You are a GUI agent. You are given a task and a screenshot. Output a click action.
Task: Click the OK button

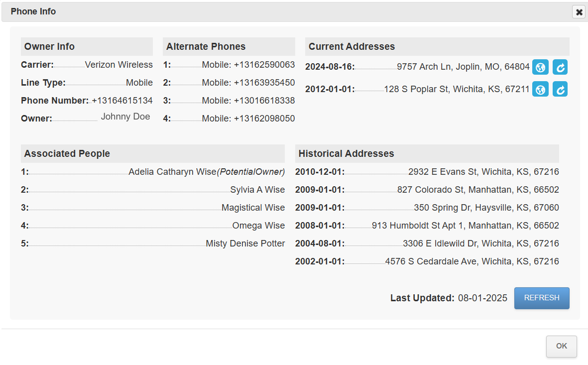(x=561, y=346)
